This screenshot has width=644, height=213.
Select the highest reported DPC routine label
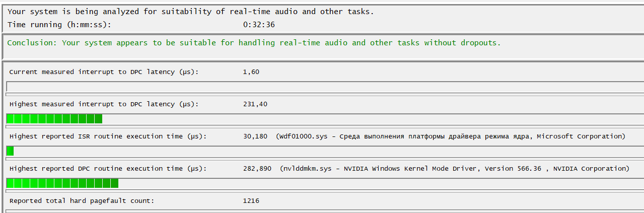tap(108, 169)
